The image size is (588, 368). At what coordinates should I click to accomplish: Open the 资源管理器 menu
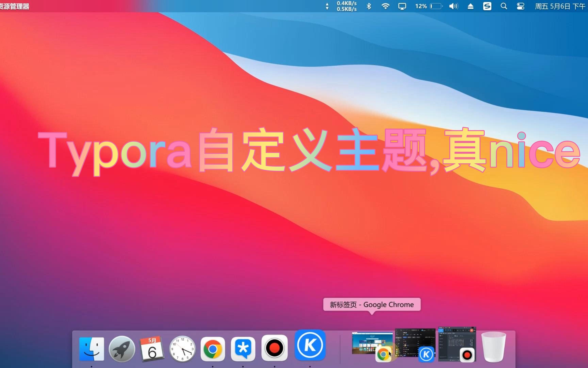click(x=15, y=6)
